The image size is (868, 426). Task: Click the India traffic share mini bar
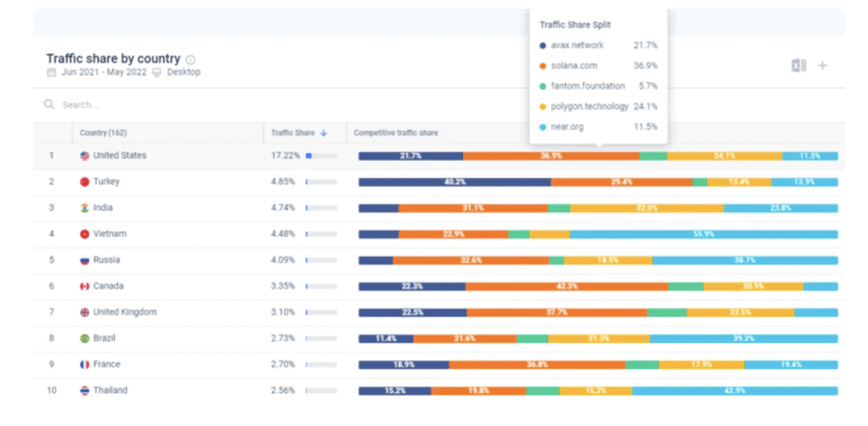click(x=321, y=208)
